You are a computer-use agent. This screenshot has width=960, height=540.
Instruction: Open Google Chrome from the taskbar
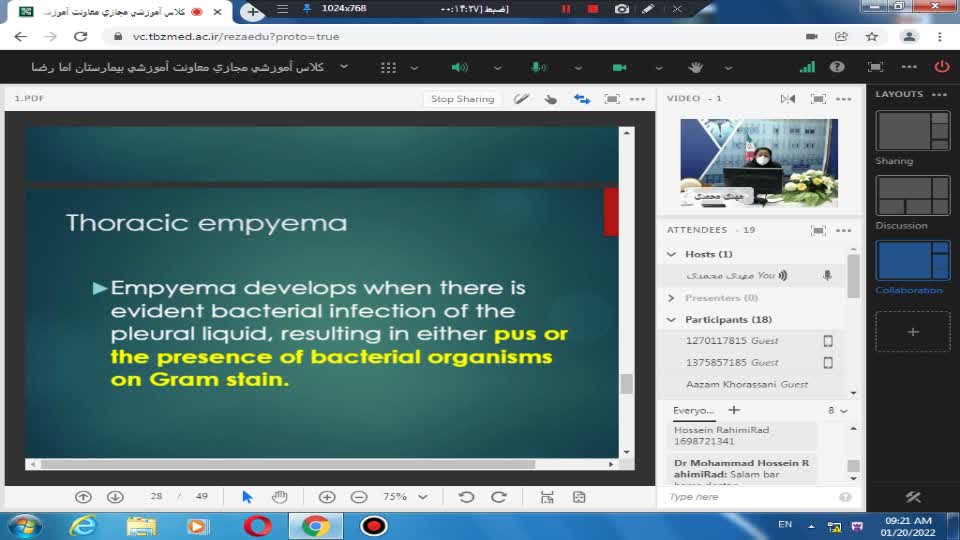tap(316, 525)
